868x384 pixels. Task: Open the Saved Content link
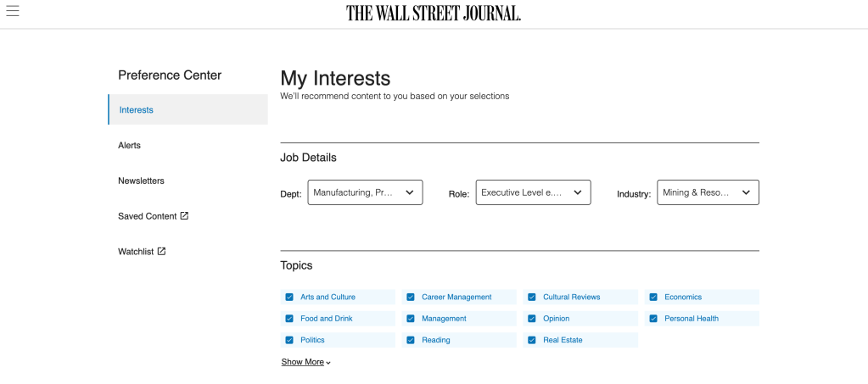(x=147, y=216)
